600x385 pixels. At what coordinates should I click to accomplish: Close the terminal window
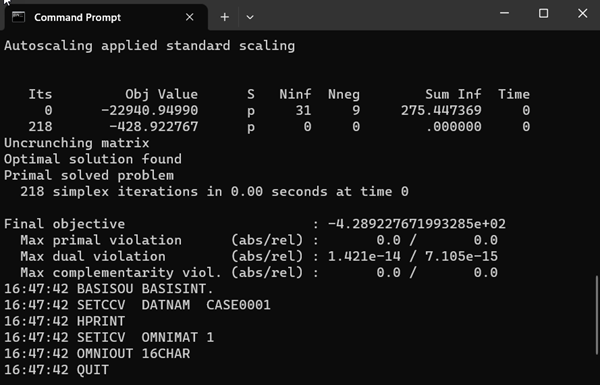pos(582,13)
